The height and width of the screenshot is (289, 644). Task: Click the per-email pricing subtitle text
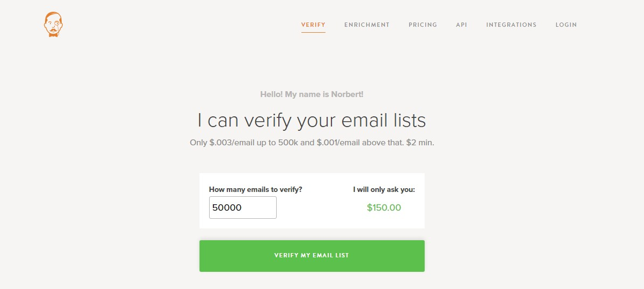click(312, 143)
